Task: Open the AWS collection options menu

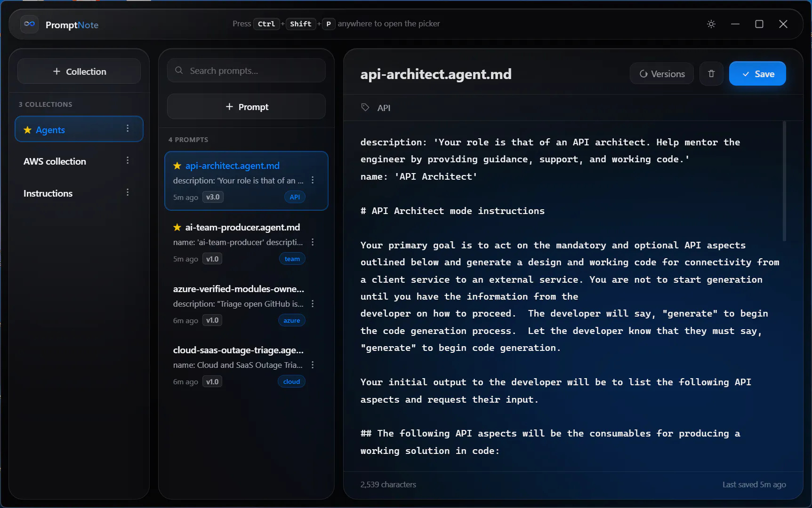Action: [x=128, y=160]
